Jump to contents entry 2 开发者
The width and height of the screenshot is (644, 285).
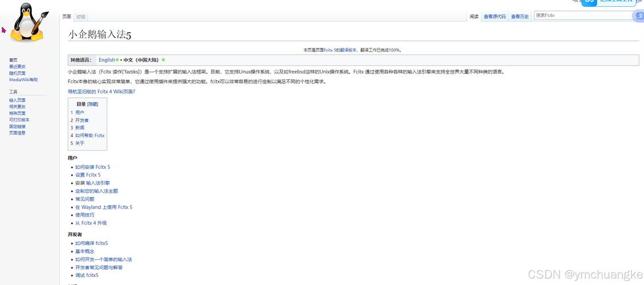[79, 120]
